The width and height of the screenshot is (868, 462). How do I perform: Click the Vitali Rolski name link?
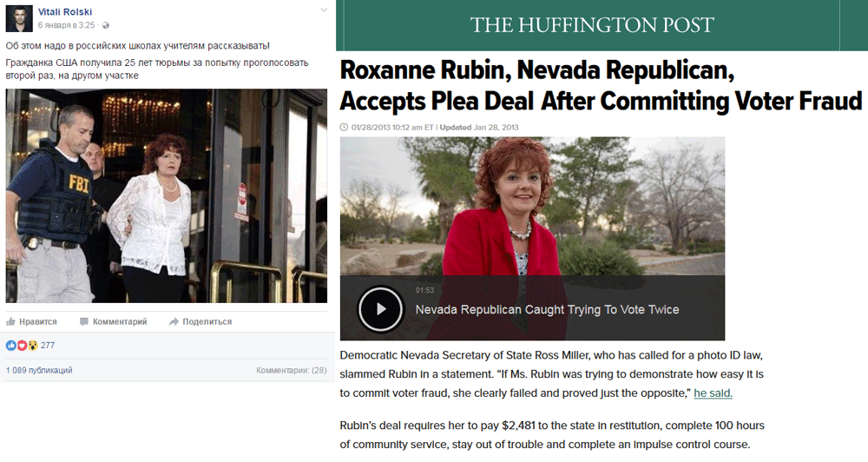[x=65, y=11]
